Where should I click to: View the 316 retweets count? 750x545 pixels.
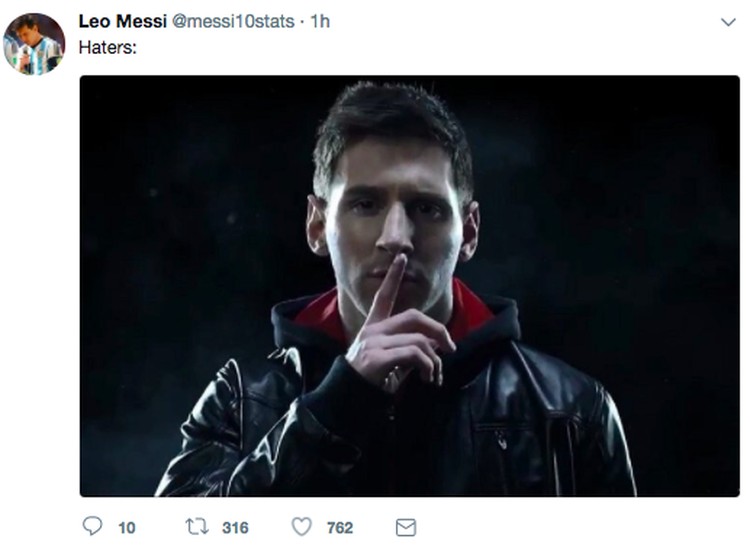click(235, 528)
